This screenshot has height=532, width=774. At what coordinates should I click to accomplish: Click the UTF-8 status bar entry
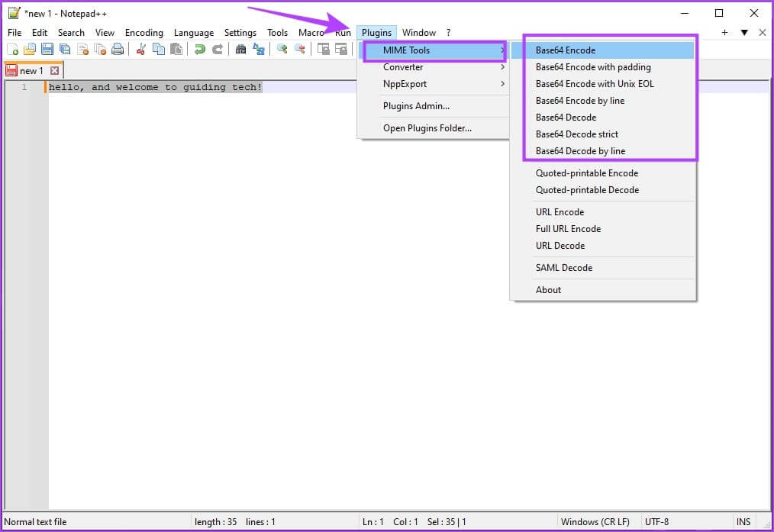coord(656,521)
